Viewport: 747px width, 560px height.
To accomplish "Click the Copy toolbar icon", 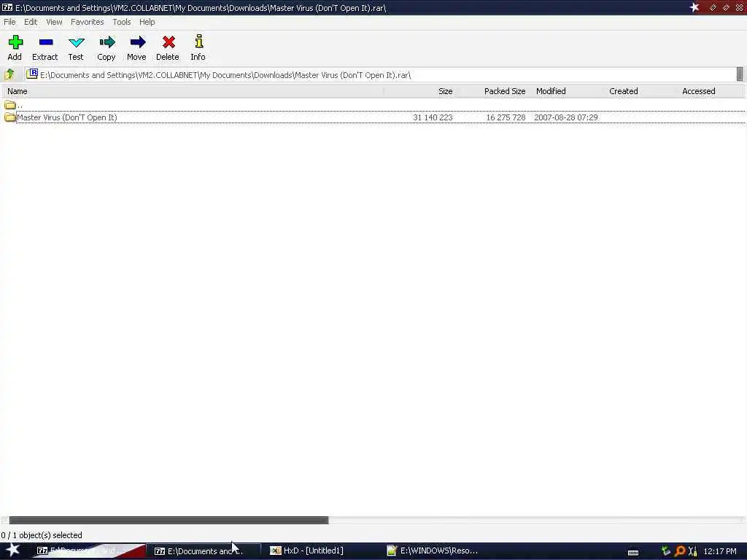I will click(107, 42).
